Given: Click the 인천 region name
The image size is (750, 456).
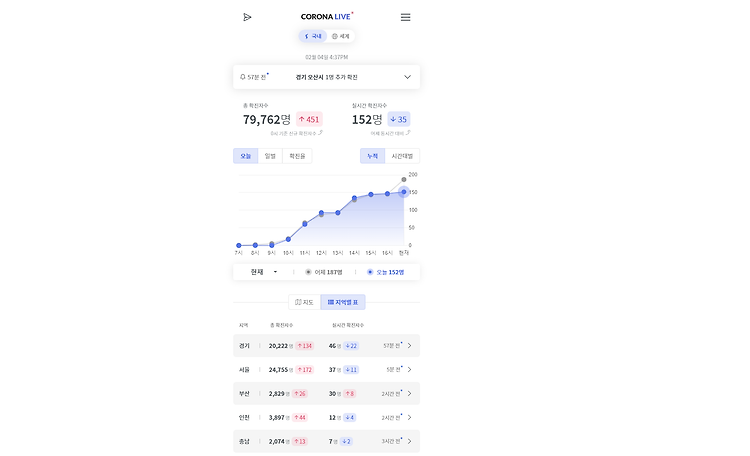Looking at the screenshot, I should coord(244,417).
